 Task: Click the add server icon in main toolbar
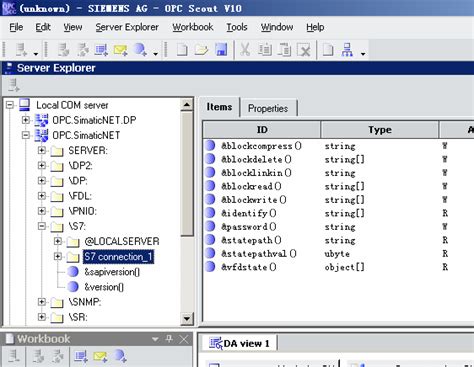tap(21, 50)
